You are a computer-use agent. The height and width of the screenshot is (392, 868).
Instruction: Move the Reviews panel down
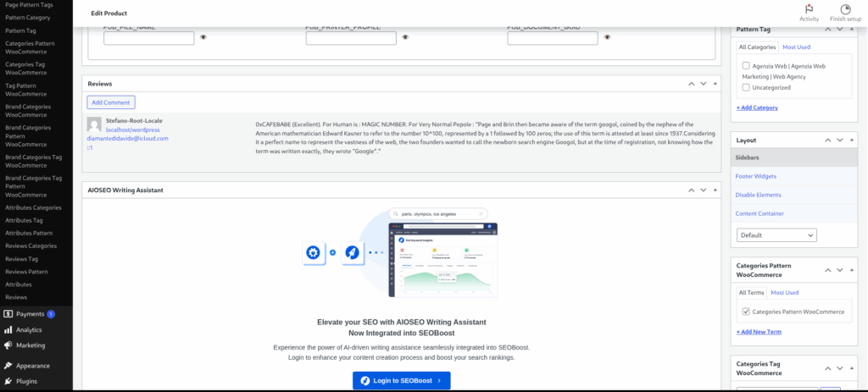[703, 84]
